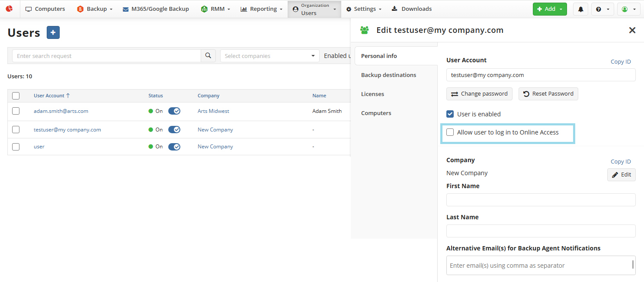This screenshot has height=282, width=644.
Task: Select the checkbox for the user row
Action: coord(16,147)
